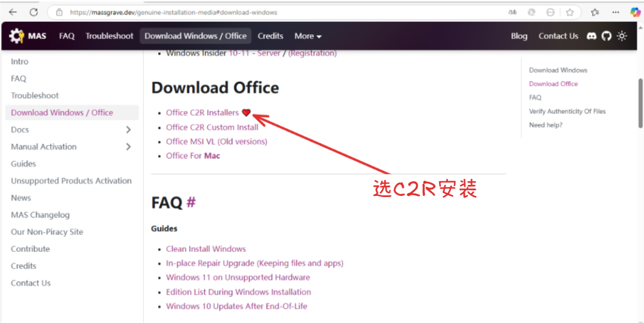The width and height of the screenshot is (644, 323).
Task: Open Edition List During Windows Installation link
Action: pos(238,292)
